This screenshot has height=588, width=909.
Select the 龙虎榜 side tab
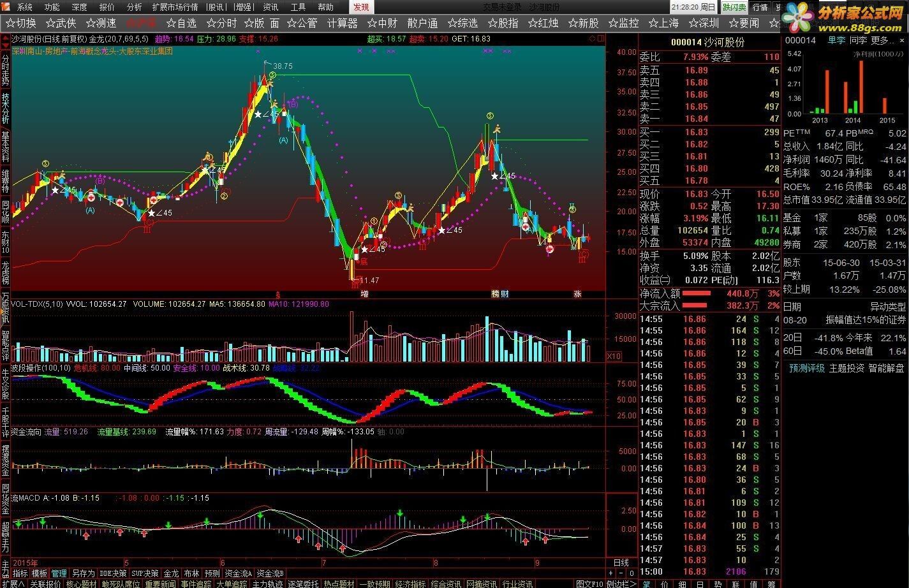5,272
